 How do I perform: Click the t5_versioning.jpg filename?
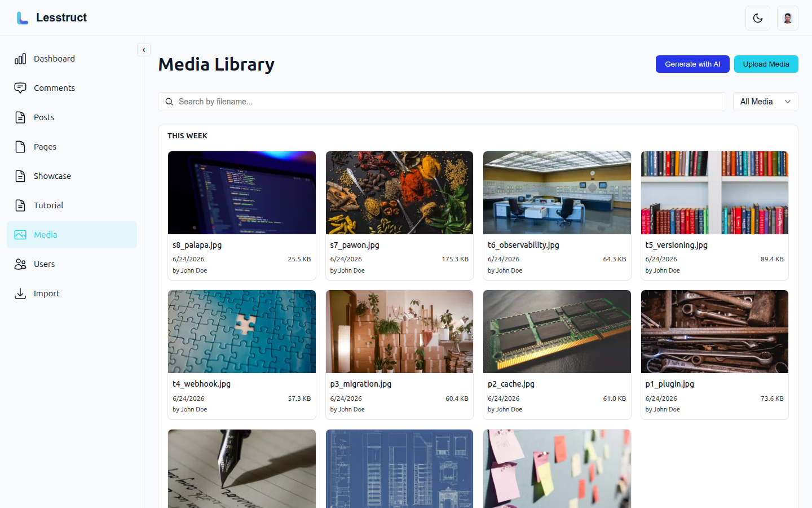point(676,245)
